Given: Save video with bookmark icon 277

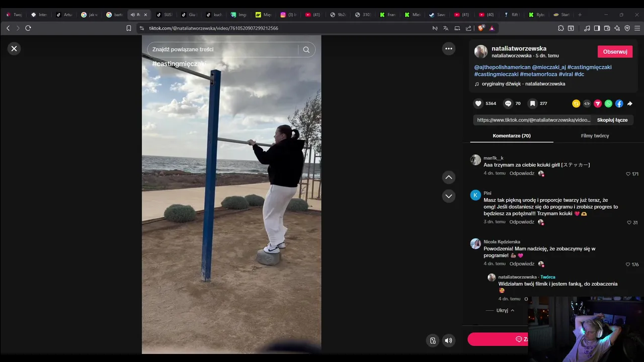Looking at the screenshot, I should (532, 104).
